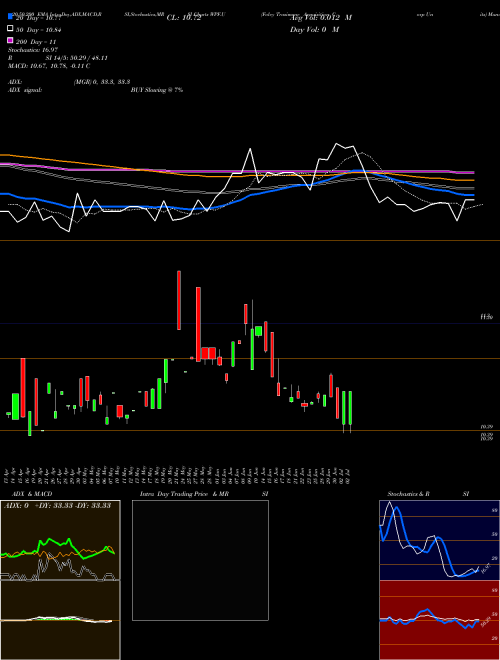Select the '200 Day = 11' legend text
This screenshot has height=660, width=500.
(36, 42)
